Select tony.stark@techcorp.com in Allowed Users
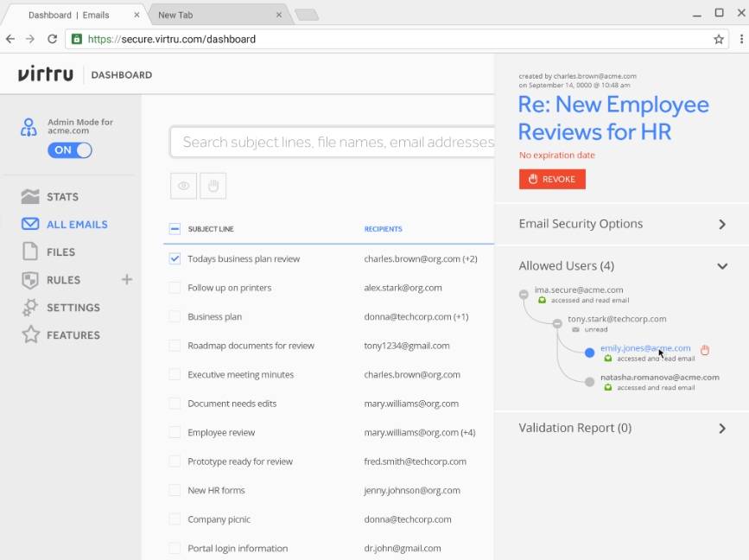Viewport: 749px width, 560px height. 617,319
